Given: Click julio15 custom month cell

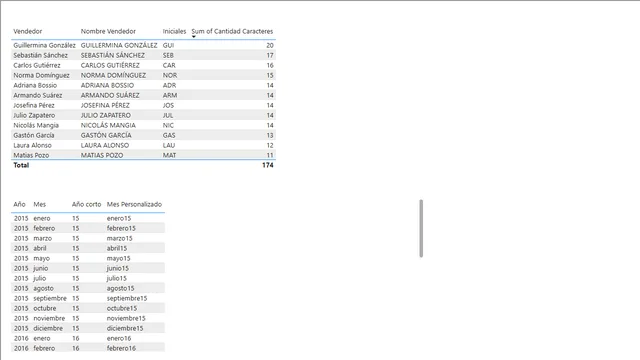Looking at the screenshot, I should pyautogui.click(x=117, y=278).
